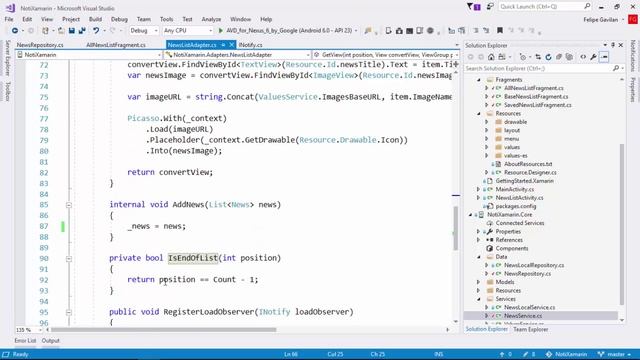Open Properties wrench icon in Solution Explorer
Viewport: 640px width, 360px height.
tap(593, 57)
